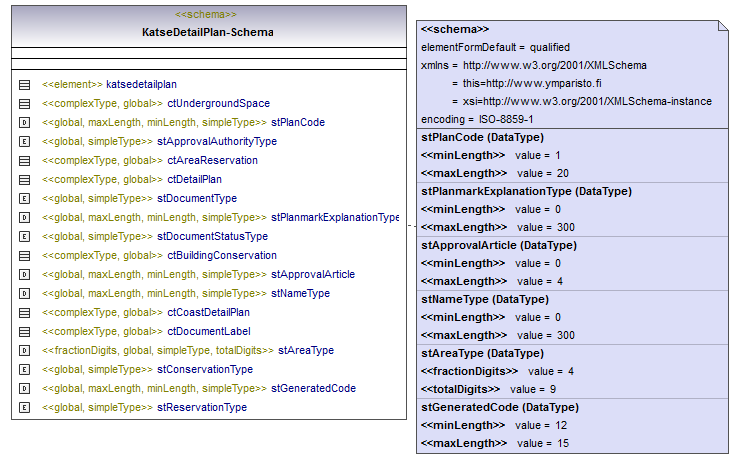Click the E icon beside stDocumentType
This screenshot has width=744, height=458.
point(24,199)
